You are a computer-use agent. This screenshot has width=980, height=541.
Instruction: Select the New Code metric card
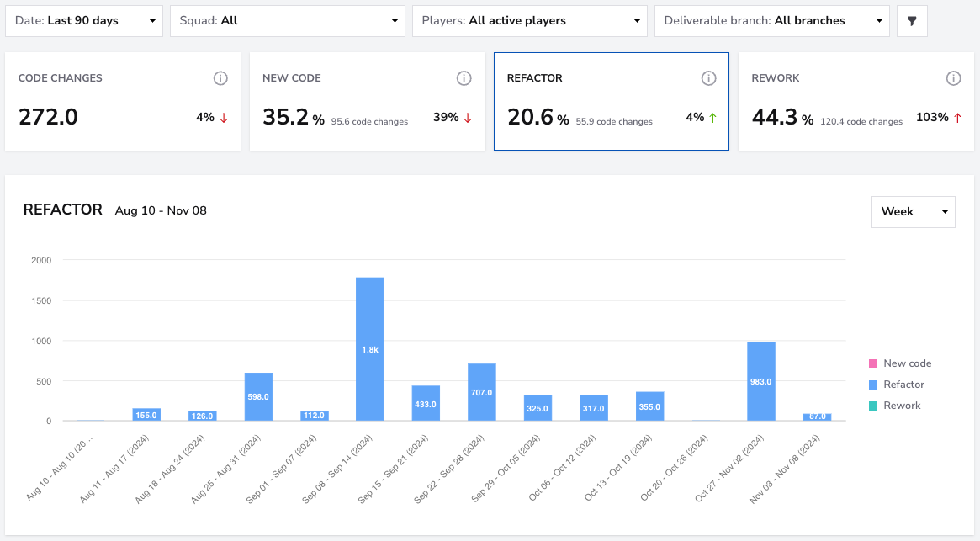[x=368, y=101]
